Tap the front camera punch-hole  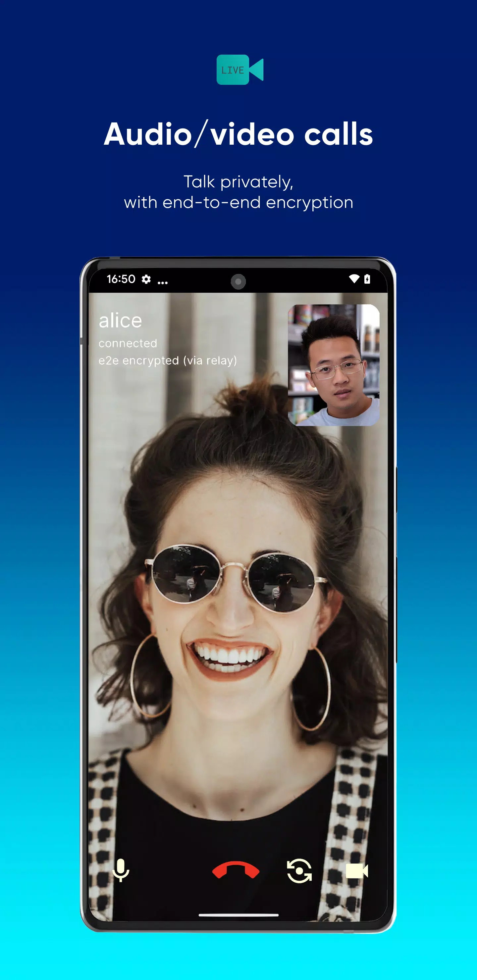click(238, 281)
